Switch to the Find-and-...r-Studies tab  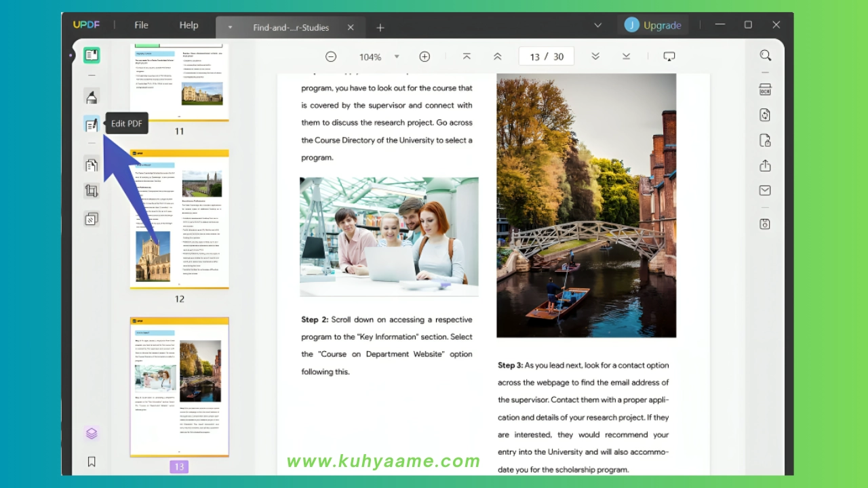pos(291,28)
